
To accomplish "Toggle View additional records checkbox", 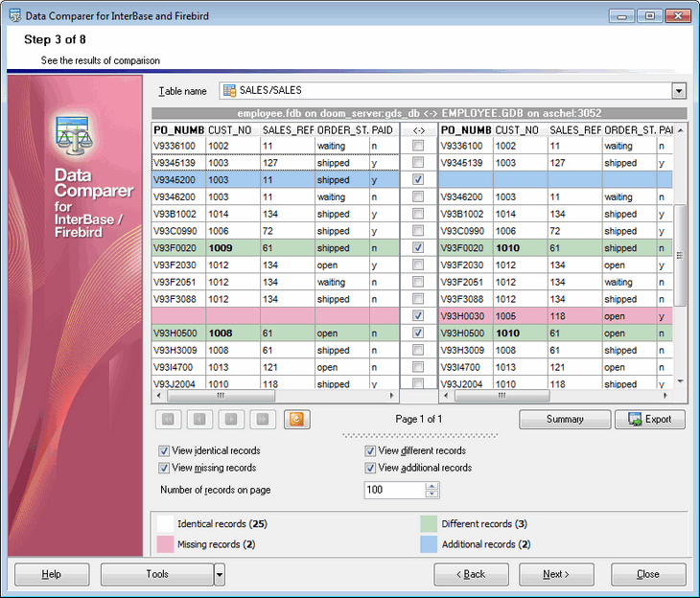I will pyautogui.click(x=370, y=468).
